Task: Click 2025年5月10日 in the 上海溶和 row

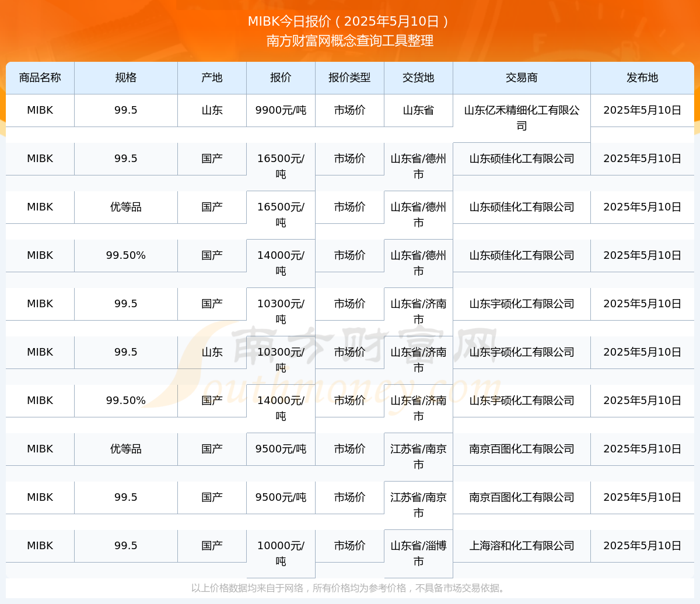Action: 642,546
